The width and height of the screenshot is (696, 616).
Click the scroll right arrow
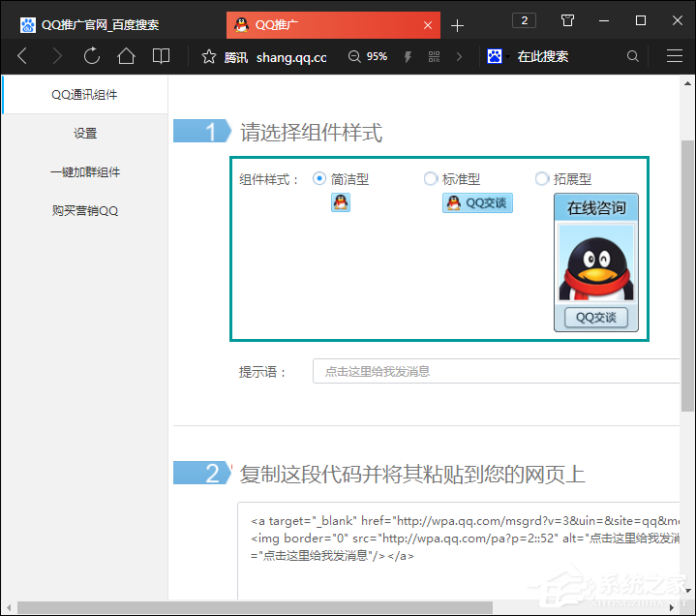tap(672, 607)
